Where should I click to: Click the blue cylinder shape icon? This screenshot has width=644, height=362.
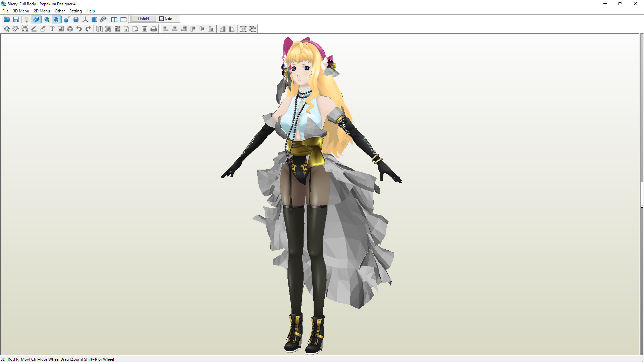point(76,19)
